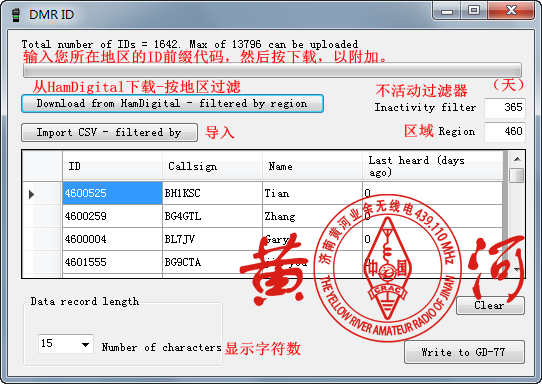Select the ID cell 4600525
This screenshot has width=542, height=384.
coord(112,193)
